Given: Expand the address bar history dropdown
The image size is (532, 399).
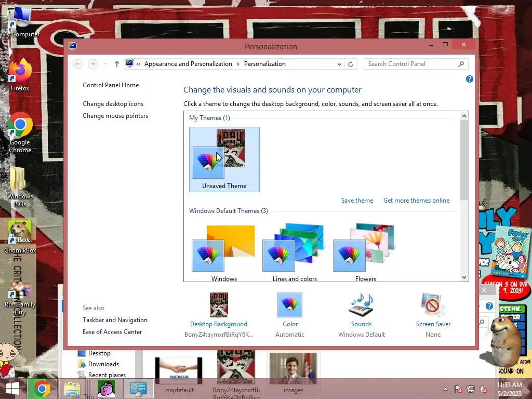Looking at the screenshot, I should [339, 64].
